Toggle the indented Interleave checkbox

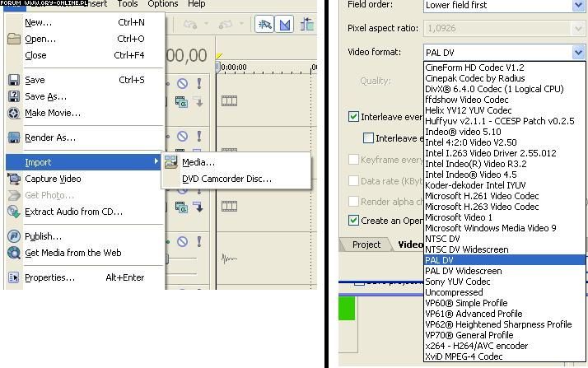pyautogui.click(x=368, y=138)
